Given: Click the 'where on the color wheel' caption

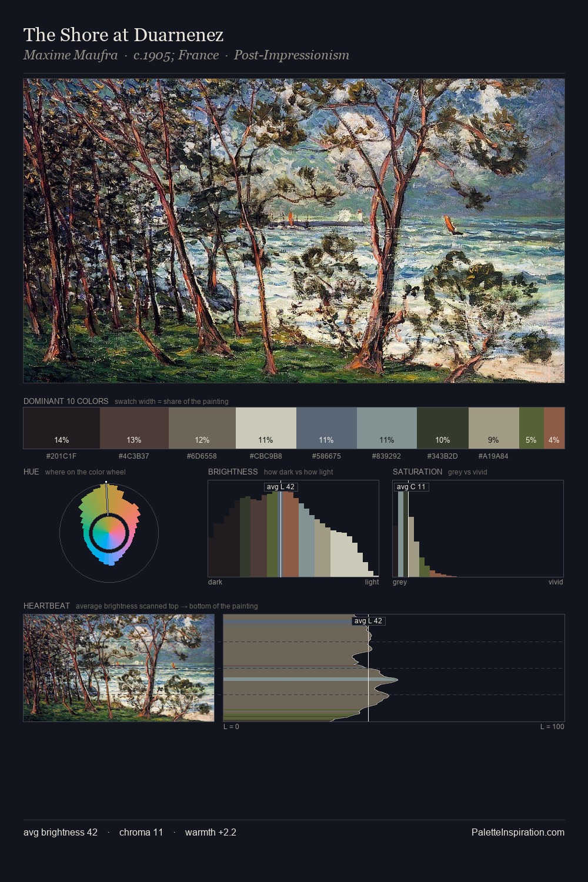Looking at the screenshot, I should 85,472.
